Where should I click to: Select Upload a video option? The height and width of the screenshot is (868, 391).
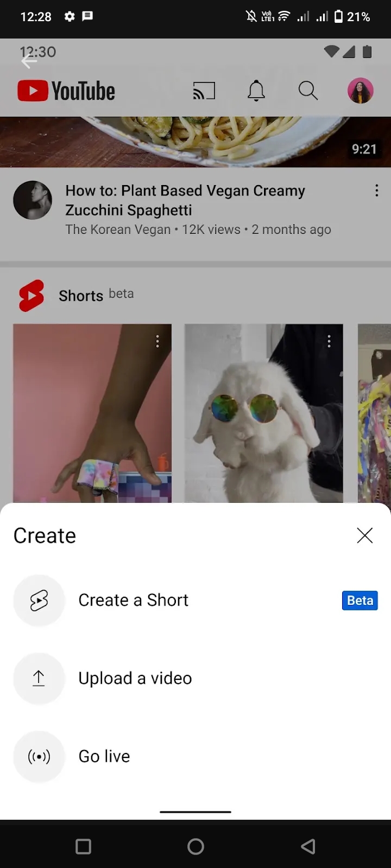[195, 679]
